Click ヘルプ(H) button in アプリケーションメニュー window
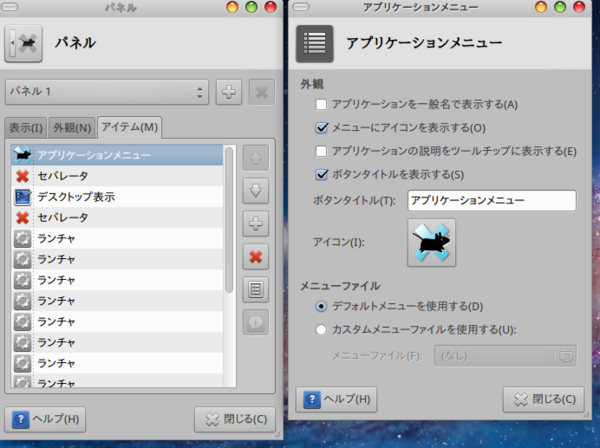This screenshot has width=600, height=448. pyautogui.click(x=336, y=399)
